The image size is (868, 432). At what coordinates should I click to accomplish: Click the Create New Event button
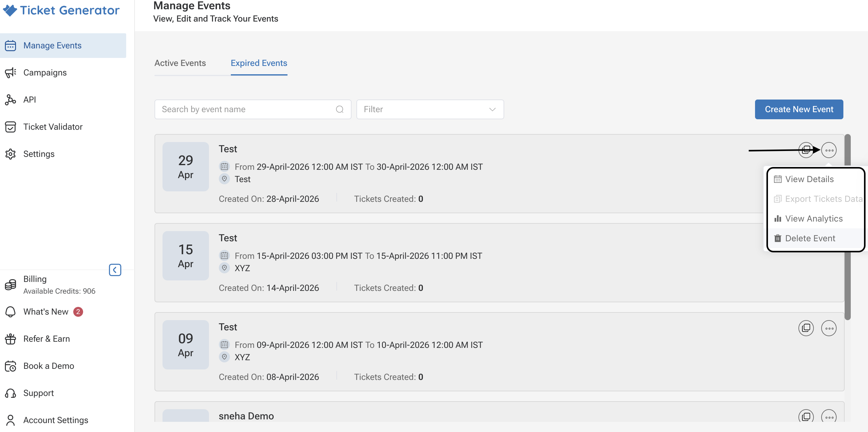[x=799, y=109]
